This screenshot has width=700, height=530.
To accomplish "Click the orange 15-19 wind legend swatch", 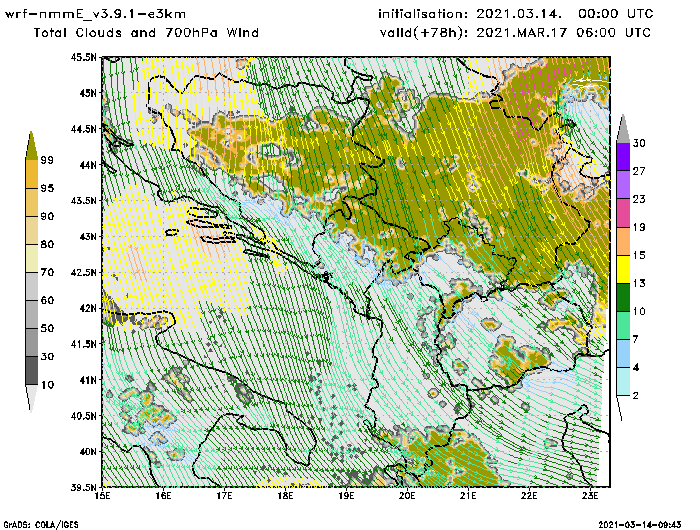I will (x=623, y=241).
